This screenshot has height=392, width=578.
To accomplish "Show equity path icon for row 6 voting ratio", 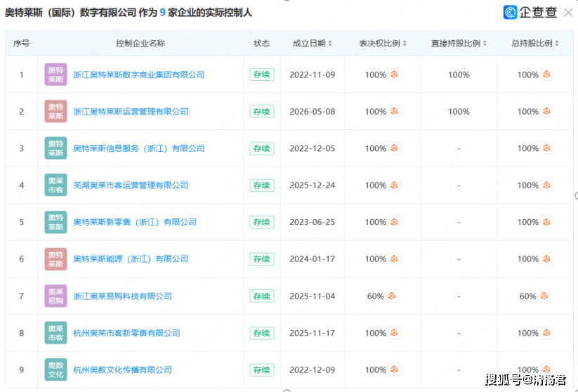I will [394, 259].
